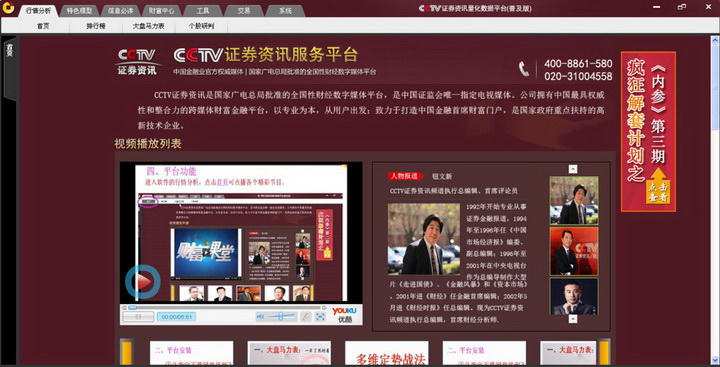The height and width of the screenshot is (367, 720).
Task: Click the seek bar forward arrow
Action: pos(325,307)
